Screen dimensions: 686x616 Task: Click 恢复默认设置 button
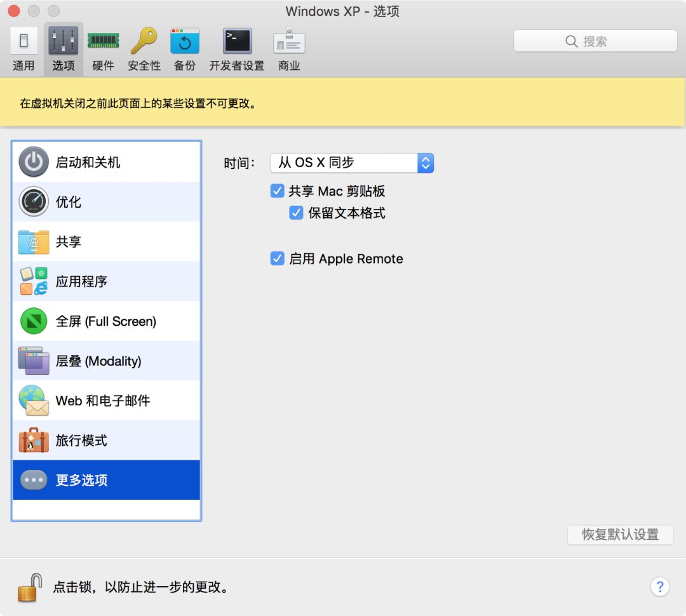pos(620,535)
